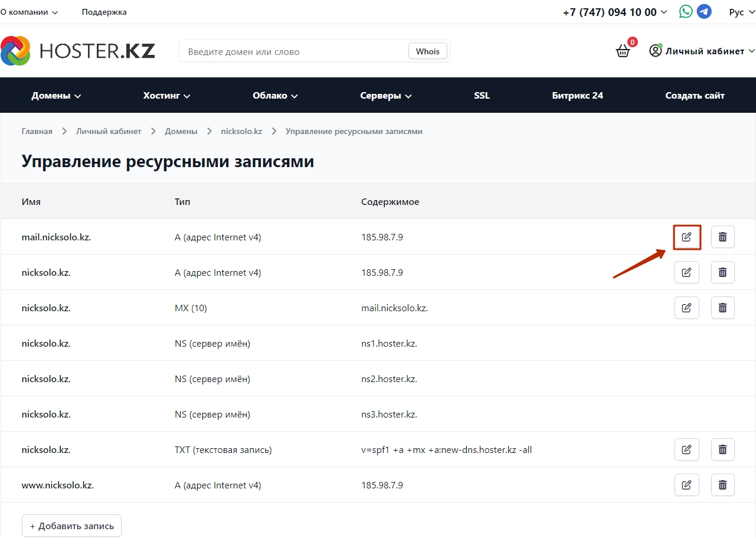Click MX content mail.nicksolo.kz. cell
Screen dimensions: 756x538
394,308
